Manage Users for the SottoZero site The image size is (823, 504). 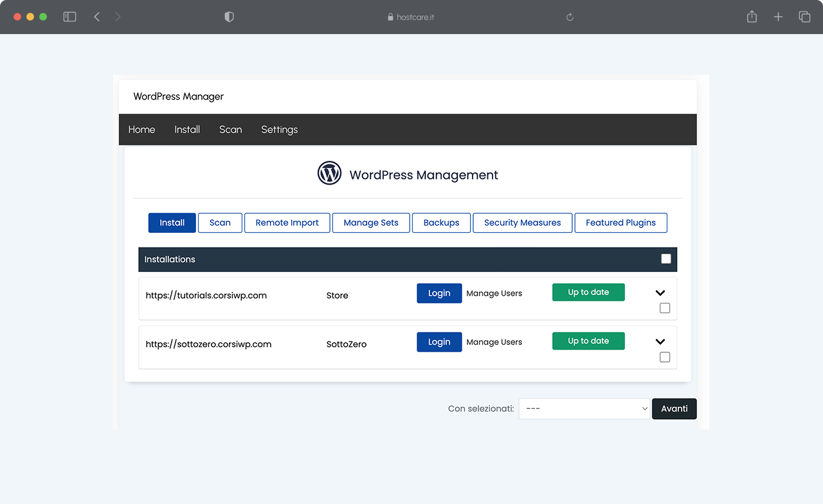494,342
